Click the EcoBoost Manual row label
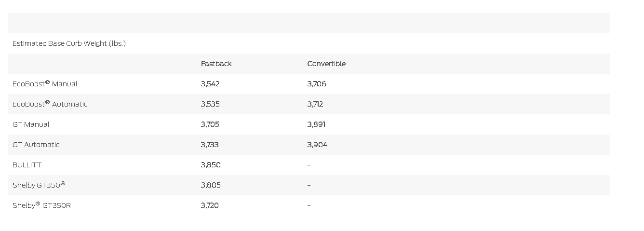This screenshot has height=231, width=644. pos(45,83)
